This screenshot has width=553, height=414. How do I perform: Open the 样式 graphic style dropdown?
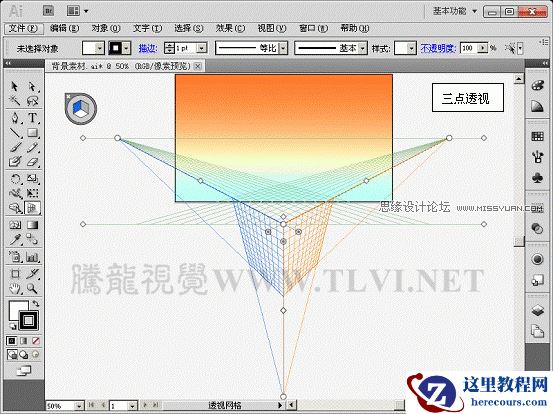click(x=412, y=48)
